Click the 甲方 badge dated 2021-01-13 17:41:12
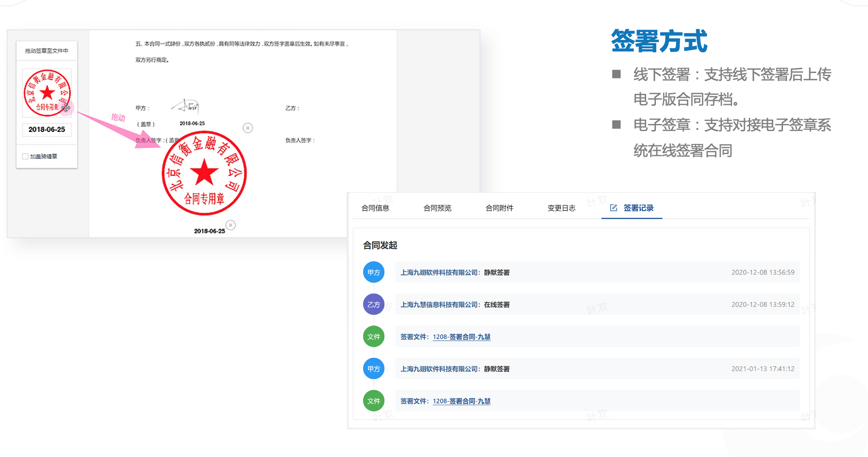 point(374,369)
